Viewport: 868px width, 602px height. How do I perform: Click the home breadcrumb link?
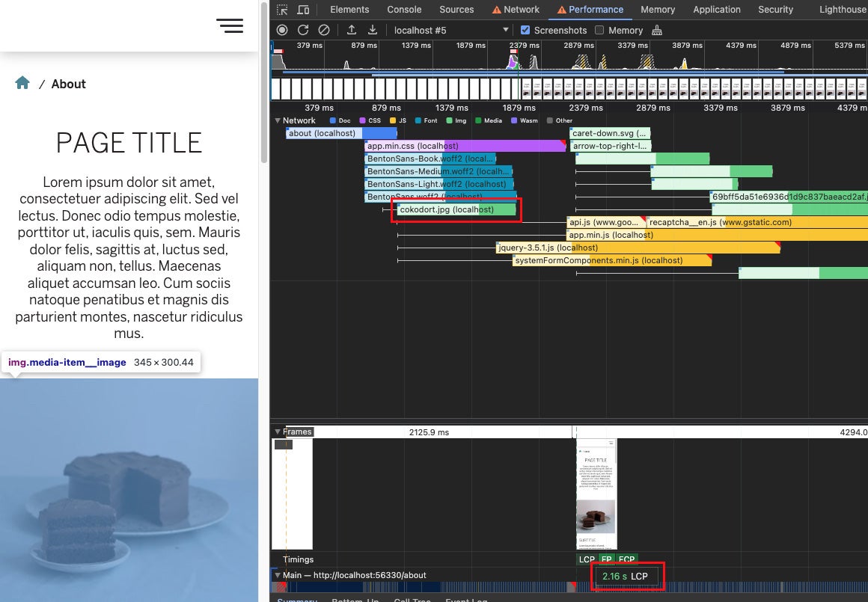pyautogui.click(x=22, y=83)
